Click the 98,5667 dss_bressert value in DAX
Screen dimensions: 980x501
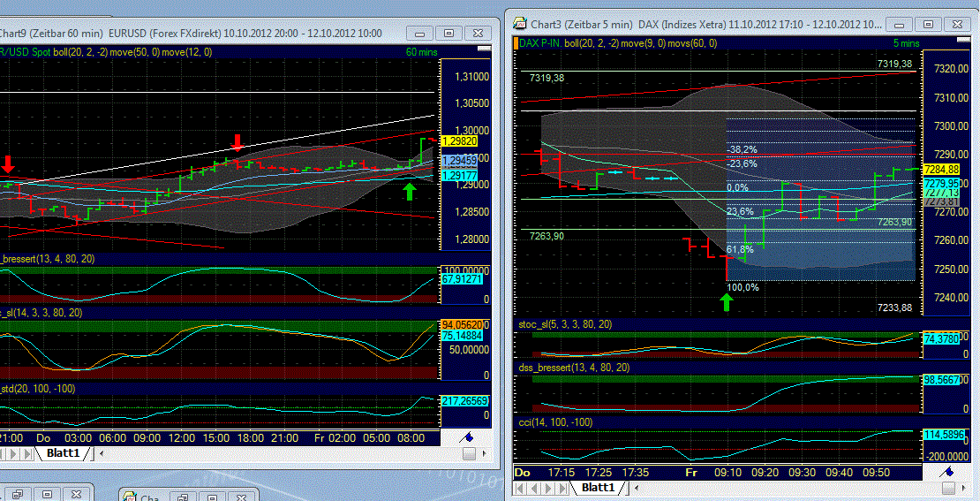click(x=940, y=380)
